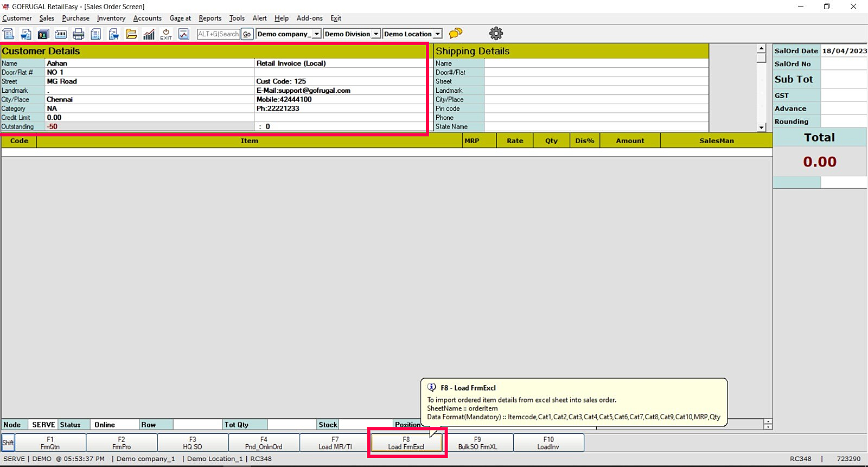This screenshot has height=467, width=868.
Task: Click the Shipping Details Pin code field
Action: [596, 108]
